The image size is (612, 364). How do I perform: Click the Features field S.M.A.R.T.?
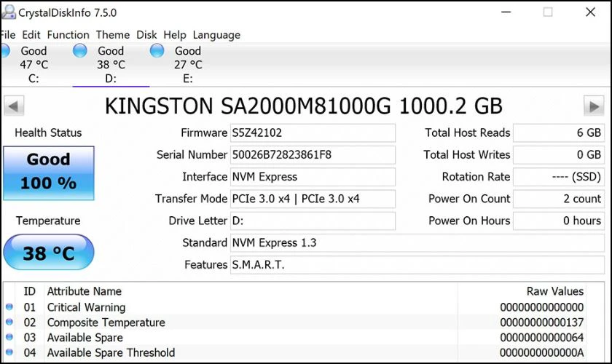[417, 265]
